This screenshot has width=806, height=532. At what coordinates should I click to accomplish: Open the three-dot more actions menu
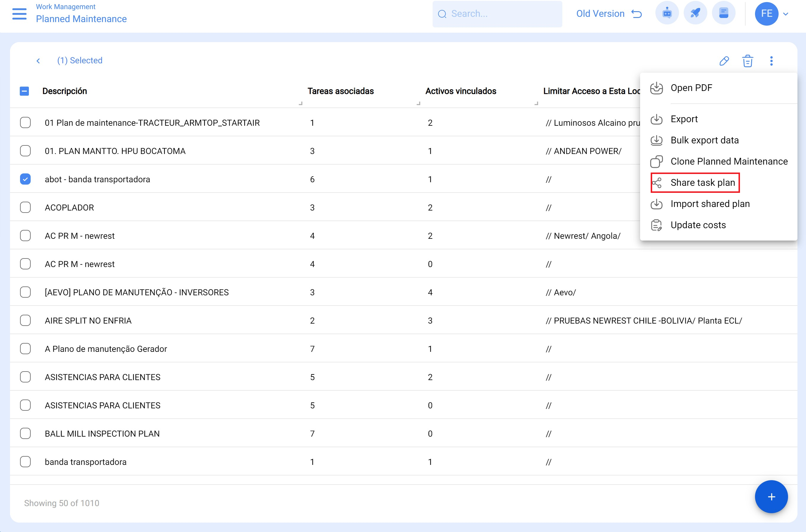point(771,61)
